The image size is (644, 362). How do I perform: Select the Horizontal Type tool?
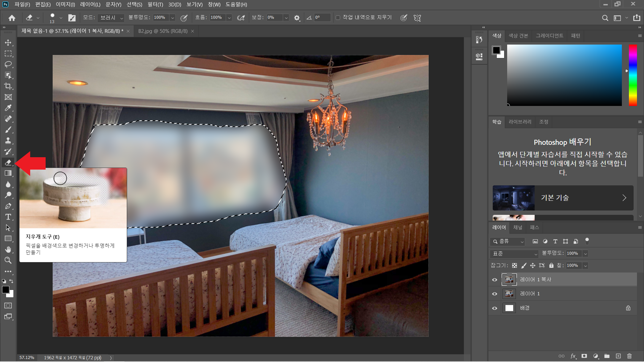pos(8,217)
